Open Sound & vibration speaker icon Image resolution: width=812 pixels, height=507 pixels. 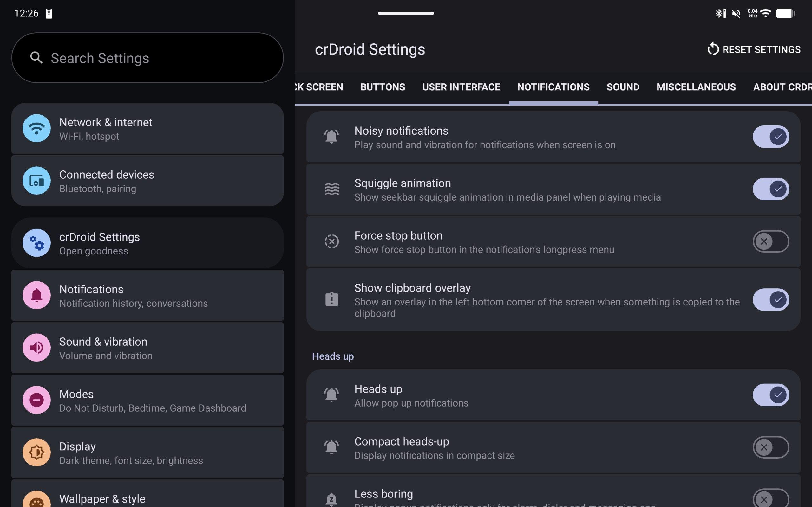point(36,348)
